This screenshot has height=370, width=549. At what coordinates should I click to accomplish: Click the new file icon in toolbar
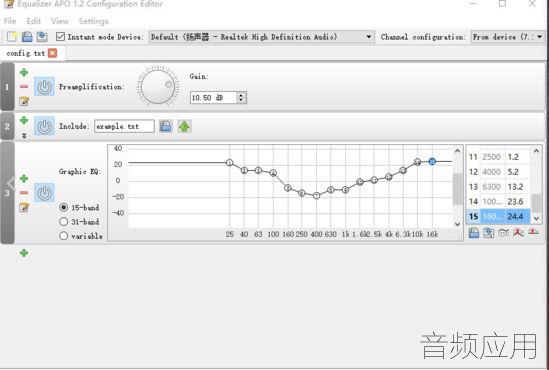12,36
